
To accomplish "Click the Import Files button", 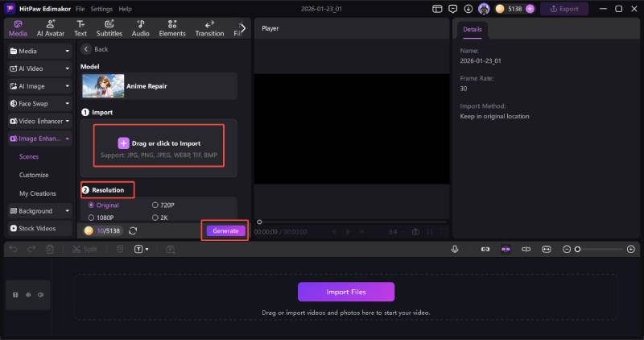I will [x=346, y=292].
